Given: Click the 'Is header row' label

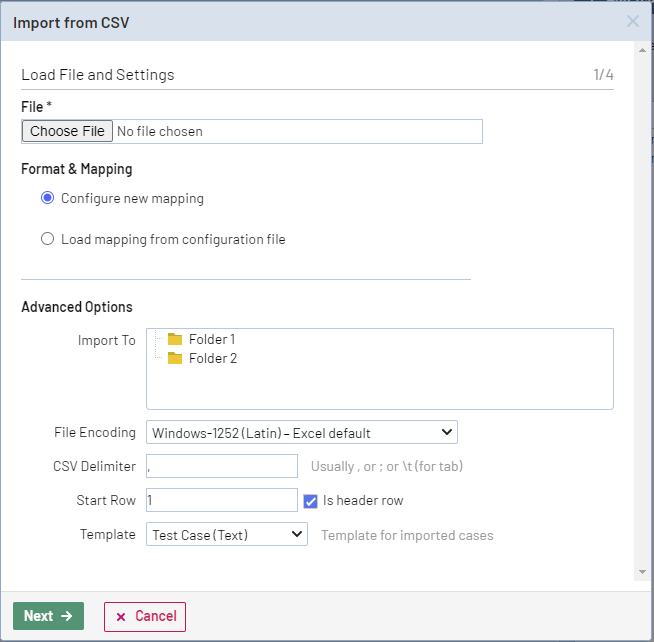Looking at the screenshot, I should 363,500.
